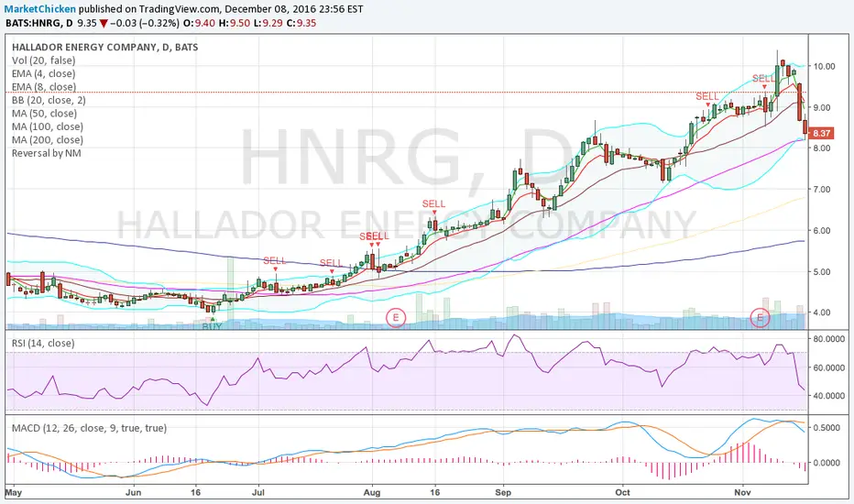Click the RSI (14, close) pane label
Screen dimensions: 854x504
[x=43, y=344]
